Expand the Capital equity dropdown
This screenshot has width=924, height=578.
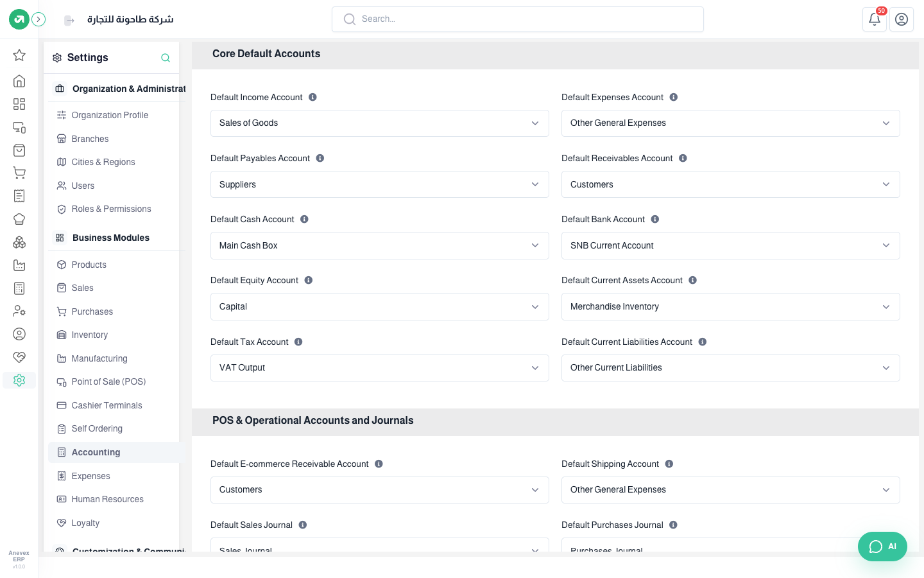tap(380, 307)
